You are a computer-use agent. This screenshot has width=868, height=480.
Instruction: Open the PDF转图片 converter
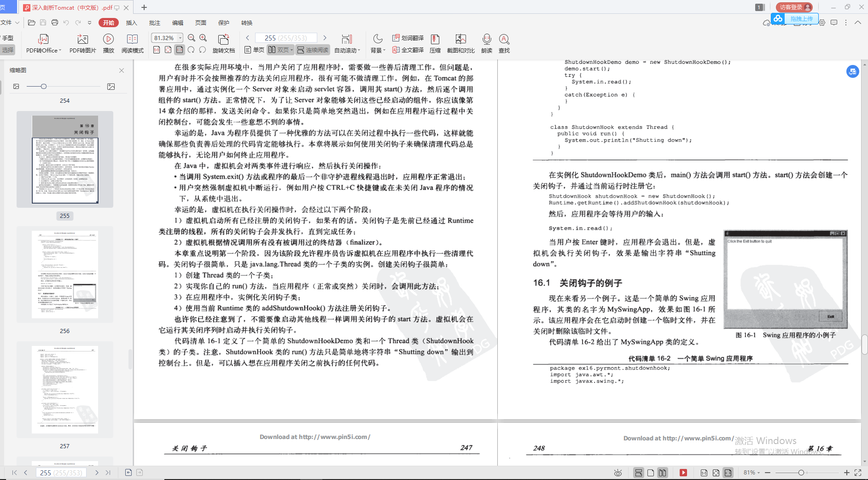point(83,43)
